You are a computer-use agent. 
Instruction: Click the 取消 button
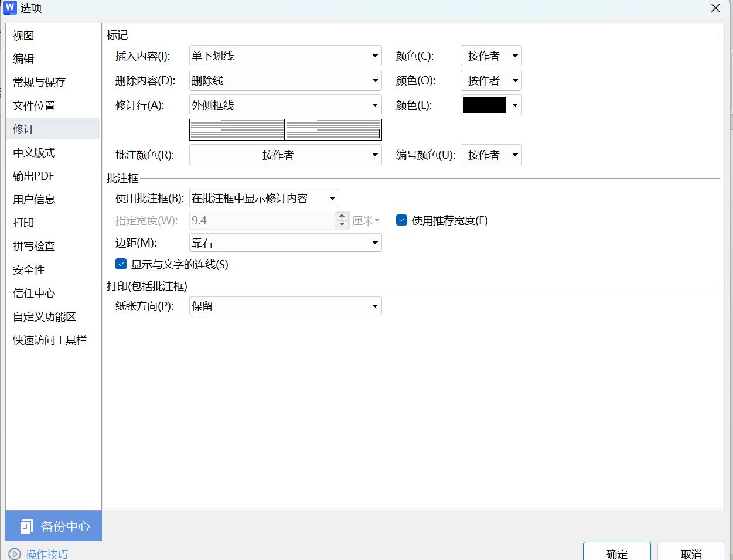[x=691, y=553]
